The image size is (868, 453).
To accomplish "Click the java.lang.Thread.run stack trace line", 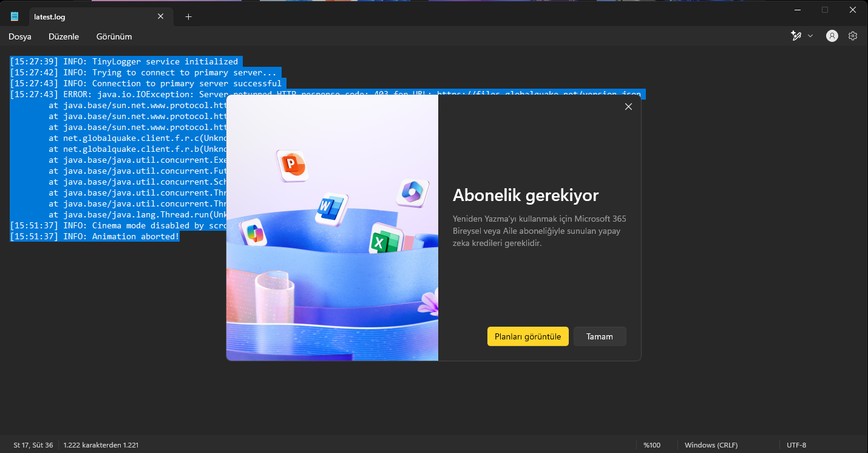I will 138,214.
